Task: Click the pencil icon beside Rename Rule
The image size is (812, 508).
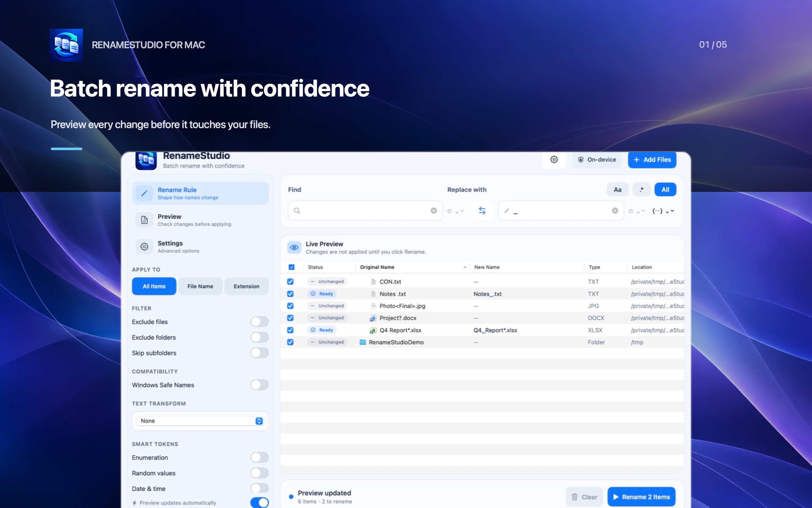Action: [144, 193]
